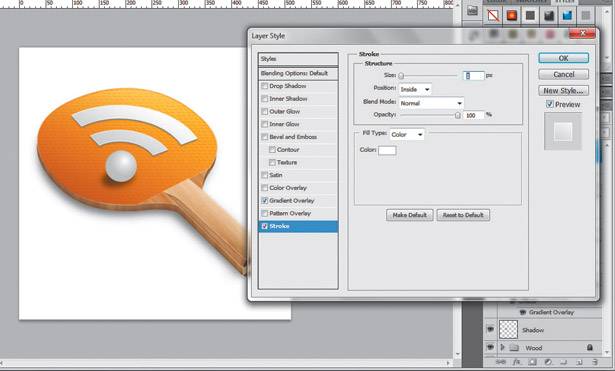Open the Mini Bridge panel icon
The height and width of the screenshot is (371, 615).
coord(473,11)
